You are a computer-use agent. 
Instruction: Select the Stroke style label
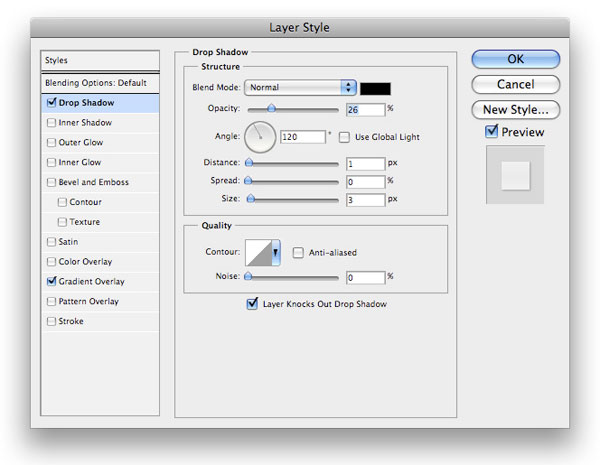pyautogui.click(x=71, y=321)
